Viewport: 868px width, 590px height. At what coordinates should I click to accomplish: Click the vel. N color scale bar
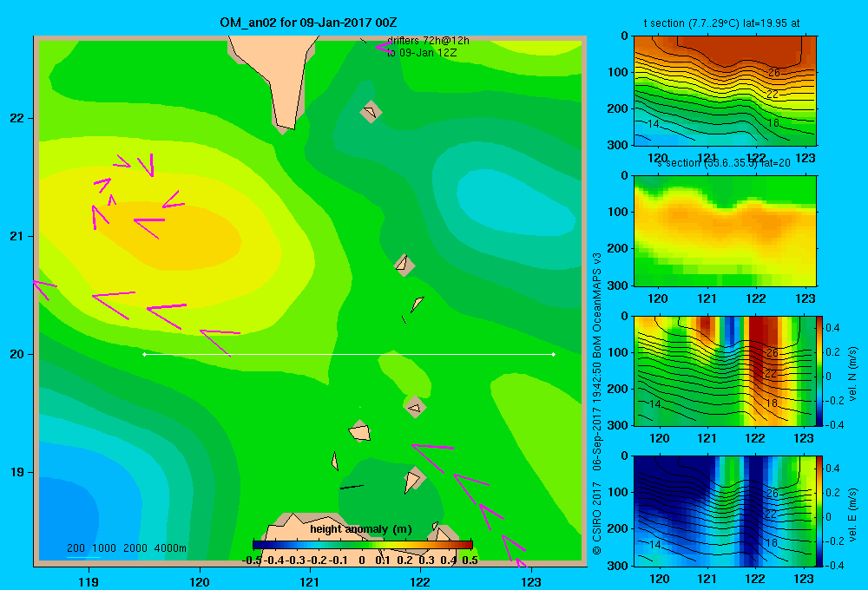(819, 370)
